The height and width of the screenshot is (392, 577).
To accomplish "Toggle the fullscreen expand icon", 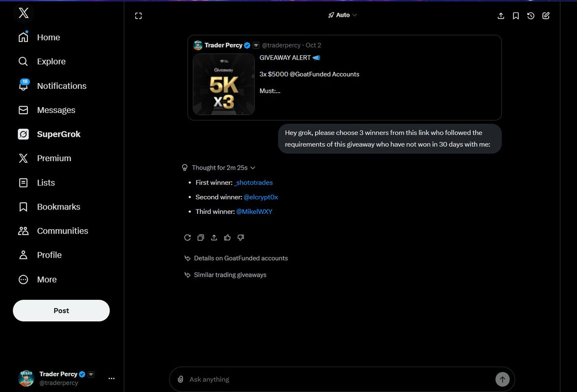I will (138, 16).
